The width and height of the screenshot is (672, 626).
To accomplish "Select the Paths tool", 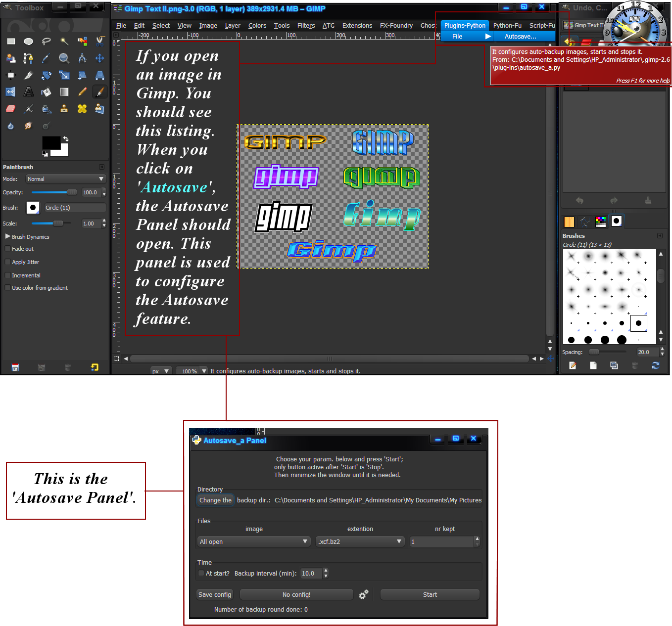I will tap(29, 58).
